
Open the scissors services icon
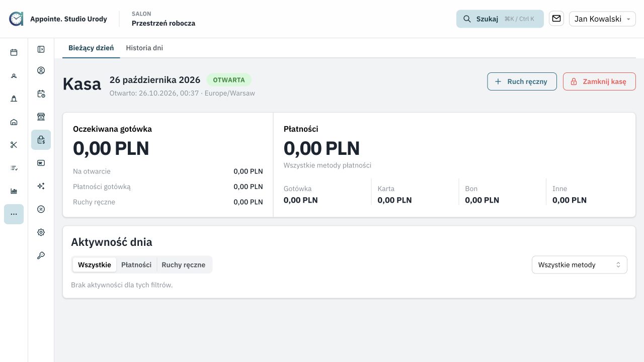[x=14, y=145]
